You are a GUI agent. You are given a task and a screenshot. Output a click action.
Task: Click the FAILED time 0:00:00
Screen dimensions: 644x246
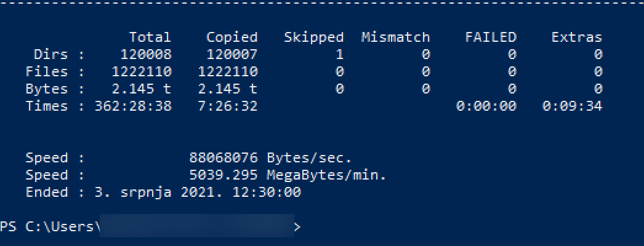point(486,106)
